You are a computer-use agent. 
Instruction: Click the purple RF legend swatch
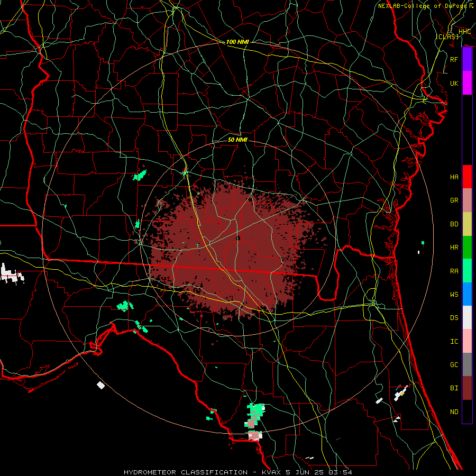coord(467,59)
